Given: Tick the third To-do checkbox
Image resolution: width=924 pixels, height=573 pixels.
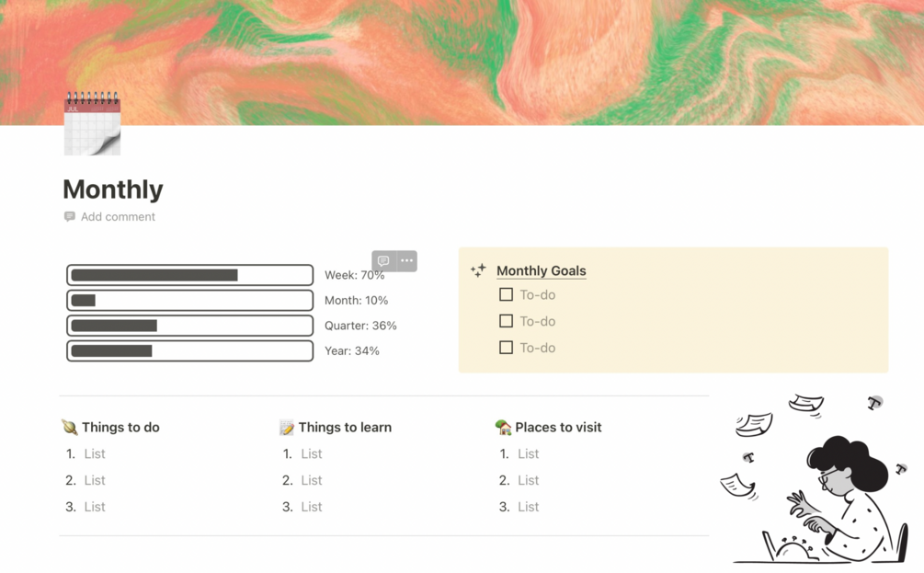Looking at the screenshot, I should tap(506, 348).
